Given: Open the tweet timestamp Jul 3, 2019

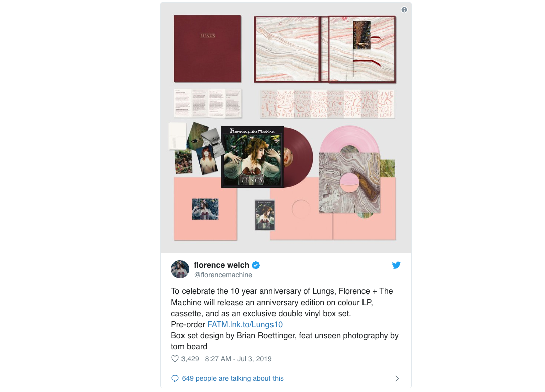Looking at the screenshot, I should pos(238,359).
